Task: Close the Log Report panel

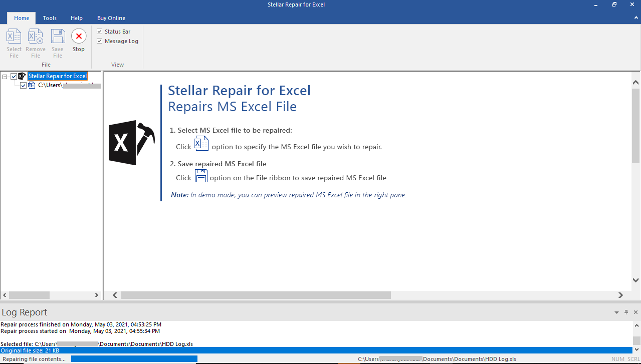Action: click(635, 312)
